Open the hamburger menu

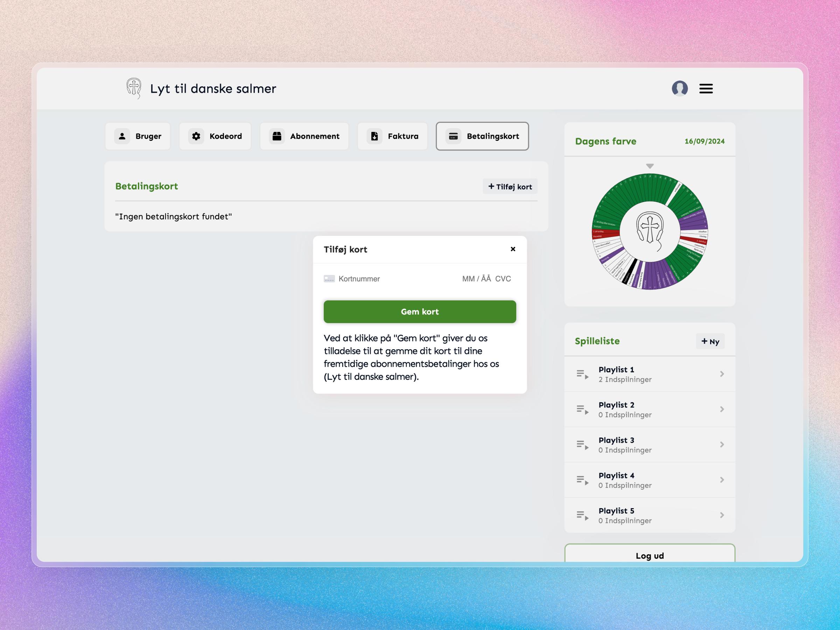(706, 89)
